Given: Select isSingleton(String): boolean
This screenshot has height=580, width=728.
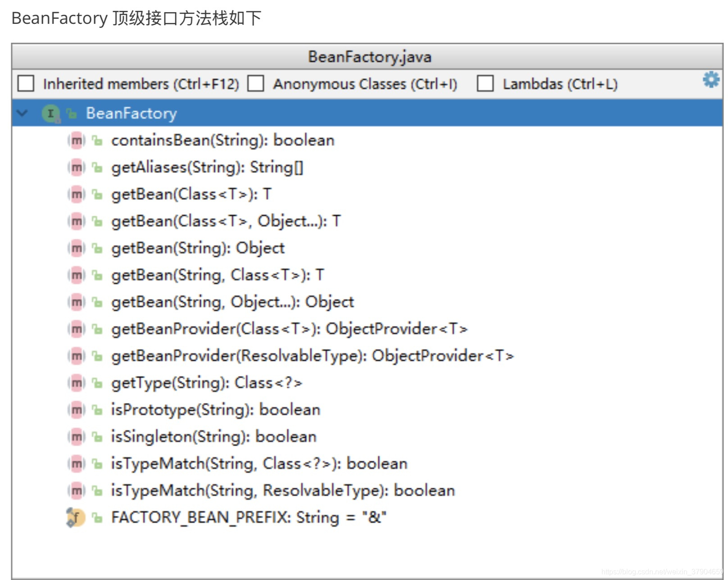Looking at the screenshot, I should 214,436.
